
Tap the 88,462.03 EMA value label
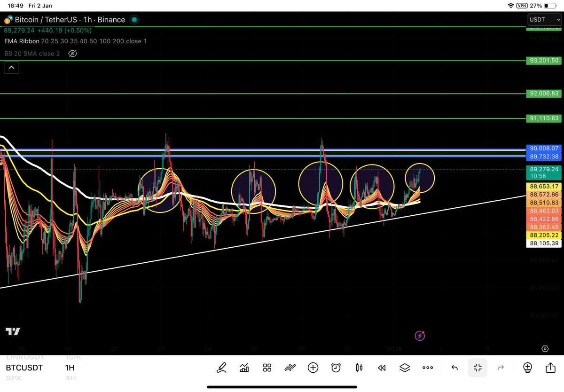click(544, 211)
